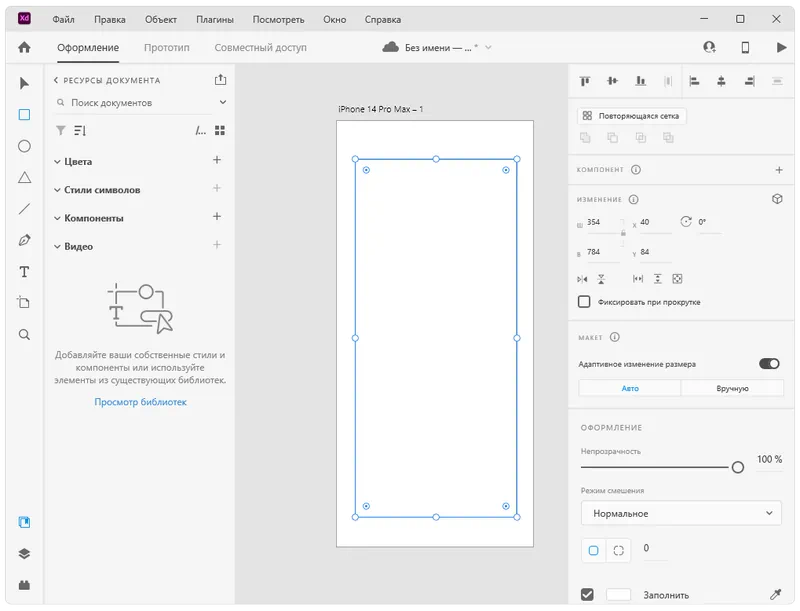Flip the object vertically
Screen dimensions: 800x611
(601, 279)
